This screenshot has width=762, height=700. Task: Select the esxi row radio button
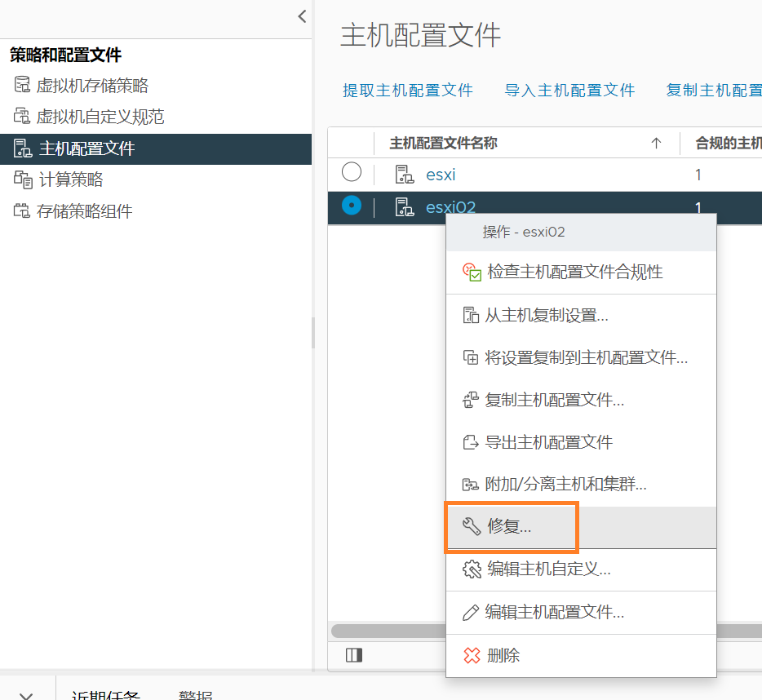(351, 172)
